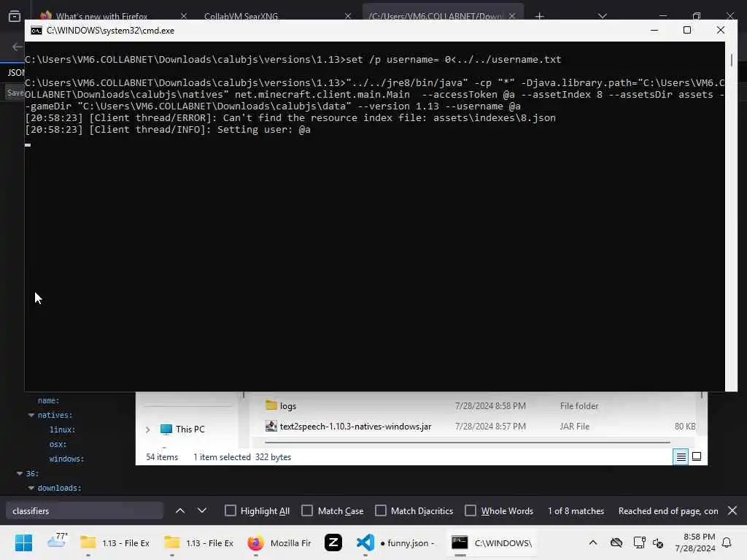The height and width of the screenshot is (560, 747).
Task: Go to next find match
Action: pyautogui.click(x=202, y=510)
